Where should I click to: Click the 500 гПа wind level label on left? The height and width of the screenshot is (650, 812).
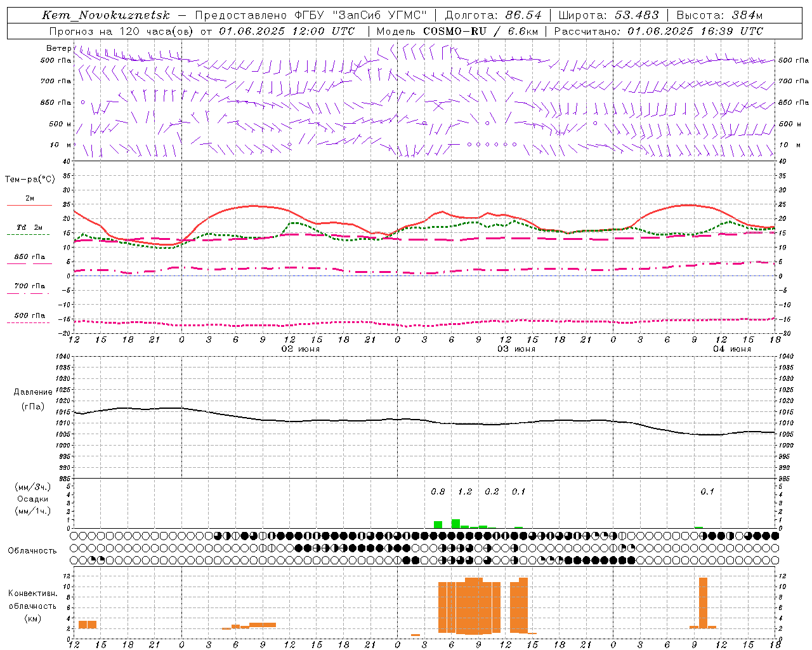click(56, 61)
